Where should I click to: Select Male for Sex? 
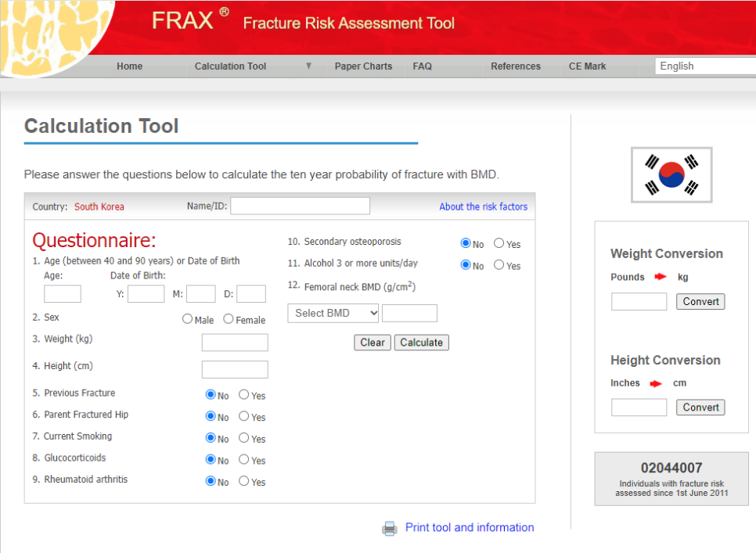187,319
